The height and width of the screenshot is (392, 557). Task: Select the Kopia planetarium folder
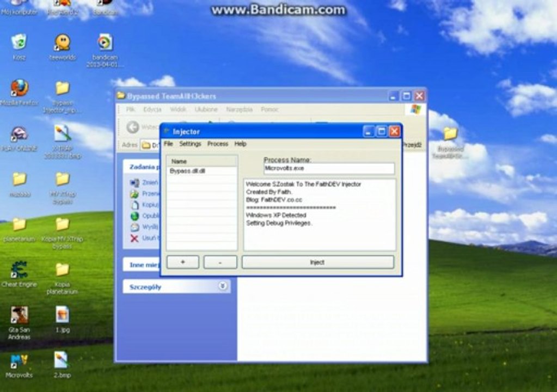(62, 270)
